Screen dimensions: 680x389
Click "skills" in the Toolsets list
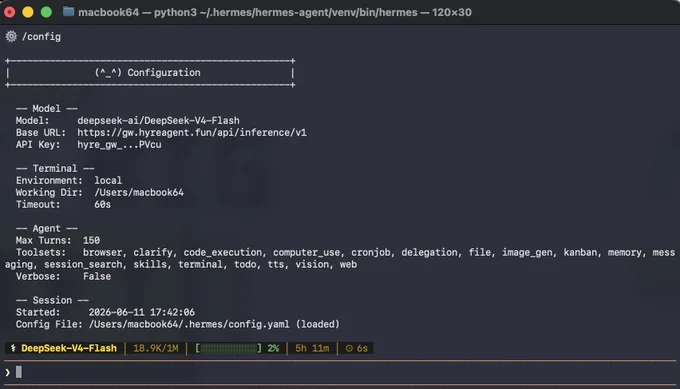[x=150, y=265]
